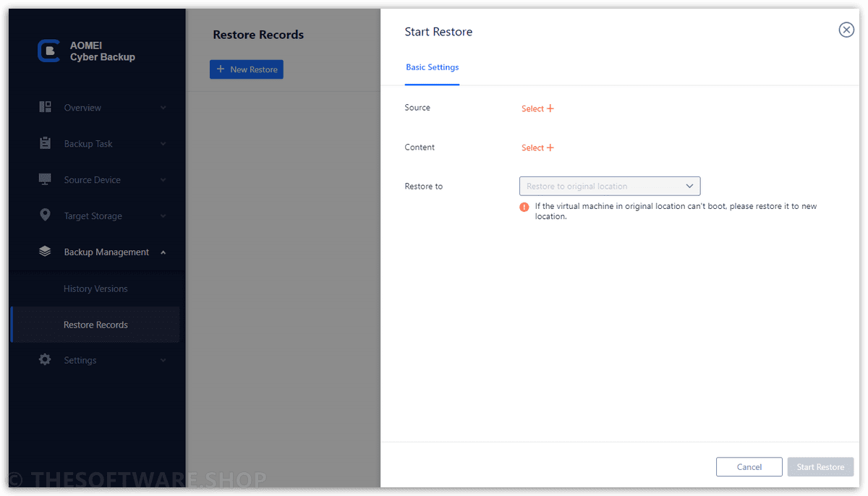Screen dimensions: 868x496
Task: Close the Start Restore panel with X
Action: (x=846, y=30)
